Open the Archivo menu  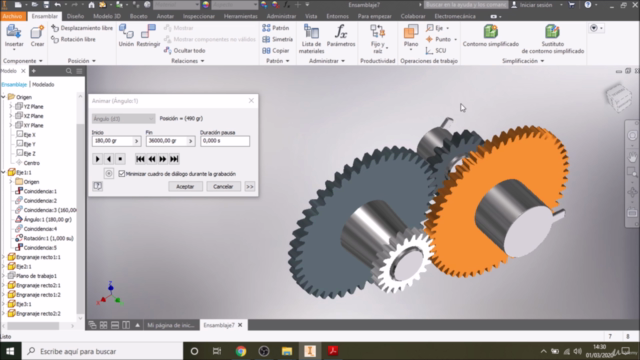[x=12, y=16]
